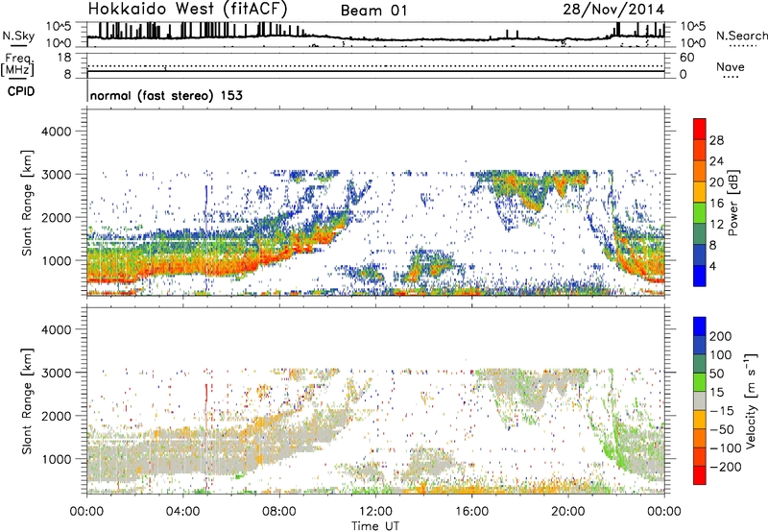
Task: Click the "Nave" legend label
Action: (731, 67)
